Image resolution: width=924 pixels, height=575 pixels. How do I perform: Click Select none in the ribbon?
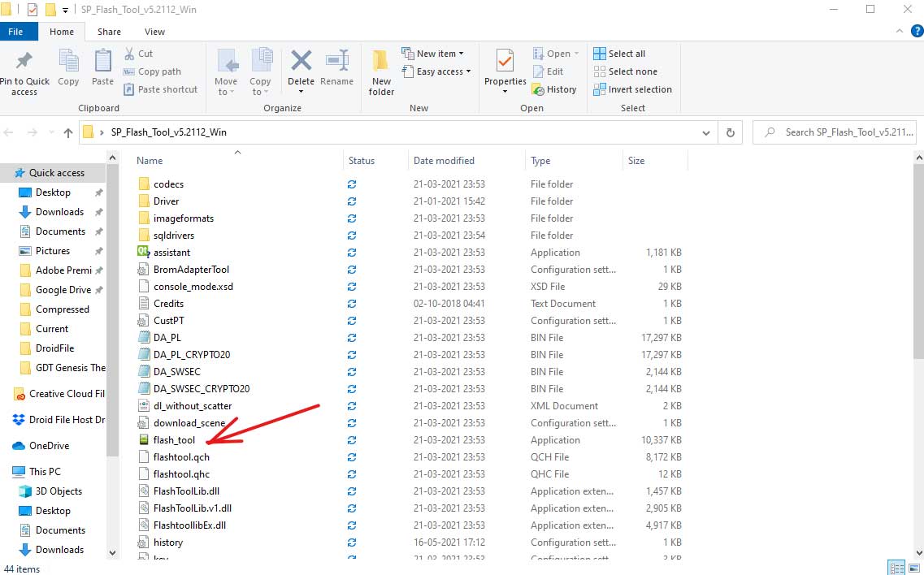[x=625, y=71]
